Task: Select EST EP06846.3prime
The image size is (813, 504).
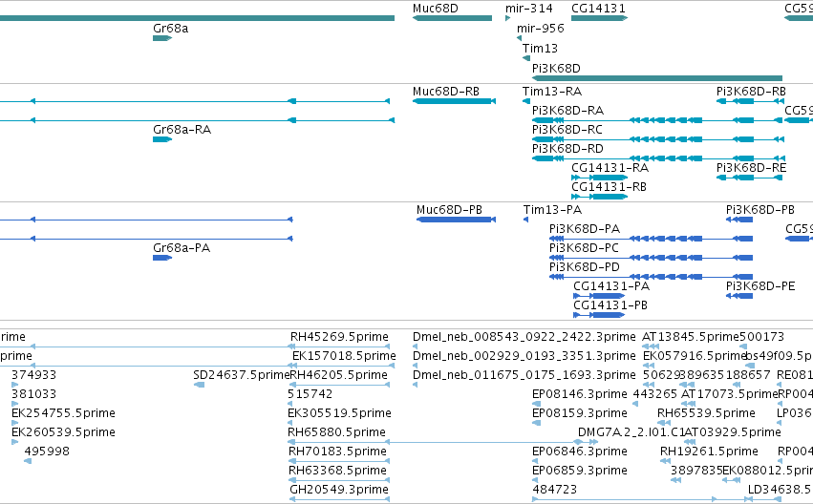Action: (536, 462)
